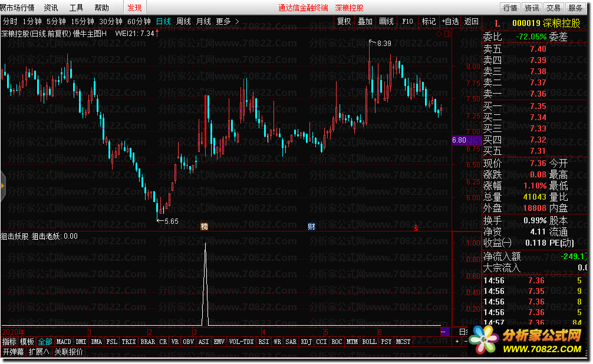Click the 返回 back button

point(471,22)
